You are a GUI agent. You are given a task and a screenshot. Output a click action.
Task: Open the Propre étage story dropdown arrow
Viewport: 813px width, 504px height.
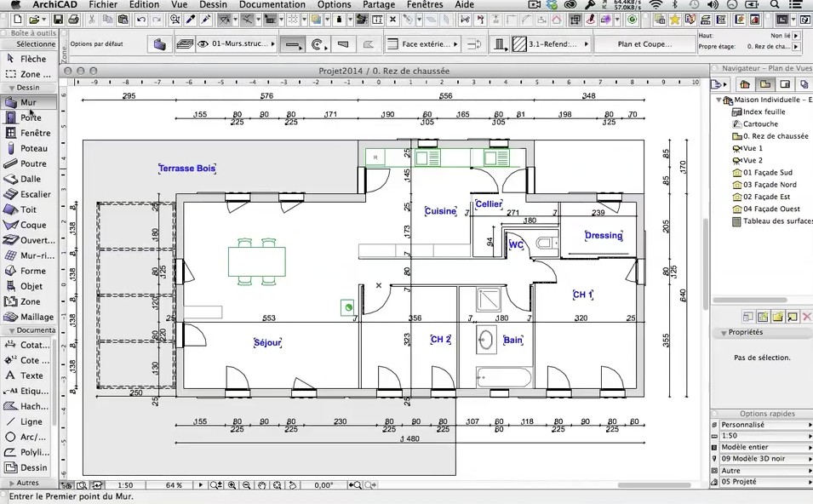797,47
